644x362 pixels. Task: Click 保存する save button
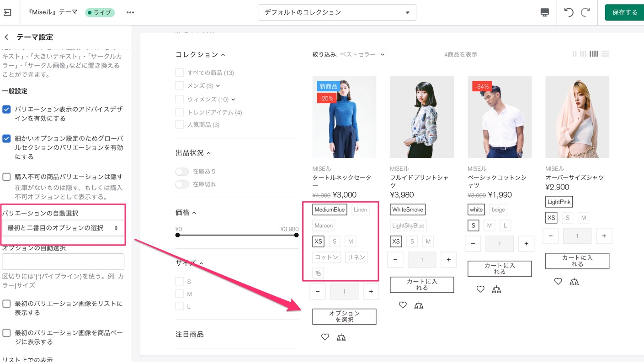pos(624,12)
